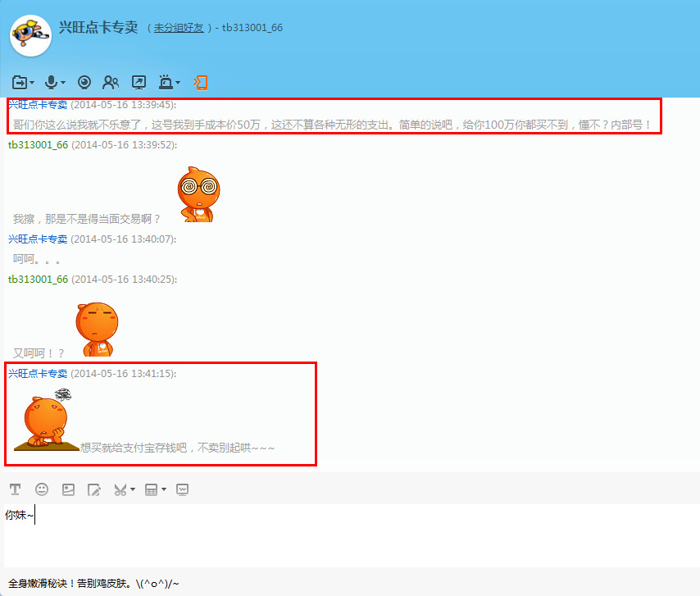Open the font settings T icon
Viewport: 700px width, 596px height.
click(16, 489)
